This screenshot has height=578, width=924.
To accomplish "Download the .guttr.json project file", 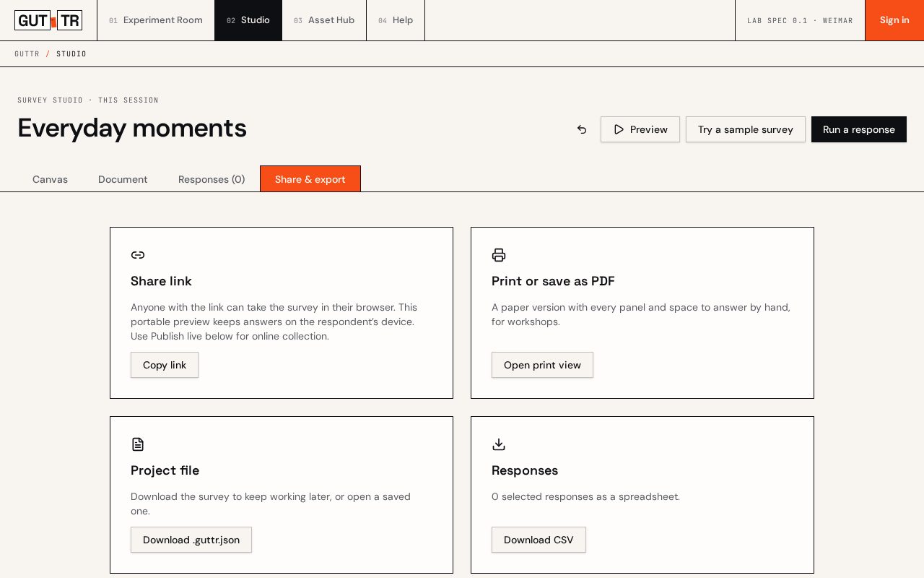I will pos(191,540).
